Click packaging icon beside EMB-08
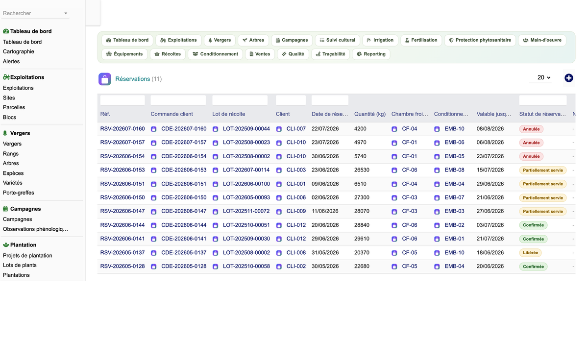This screenshot has height=364, width=588. (437, 170)
